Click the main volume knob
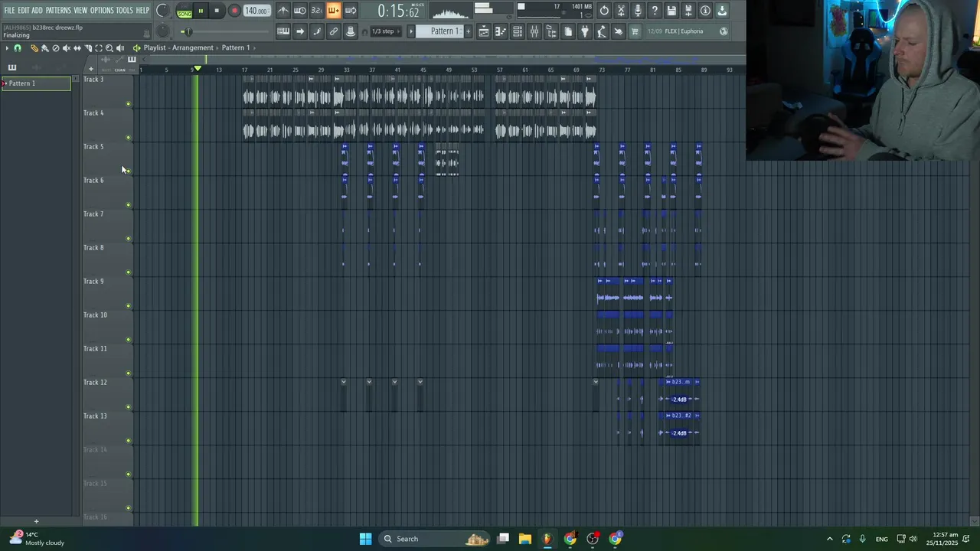 [x=163, y=10]
